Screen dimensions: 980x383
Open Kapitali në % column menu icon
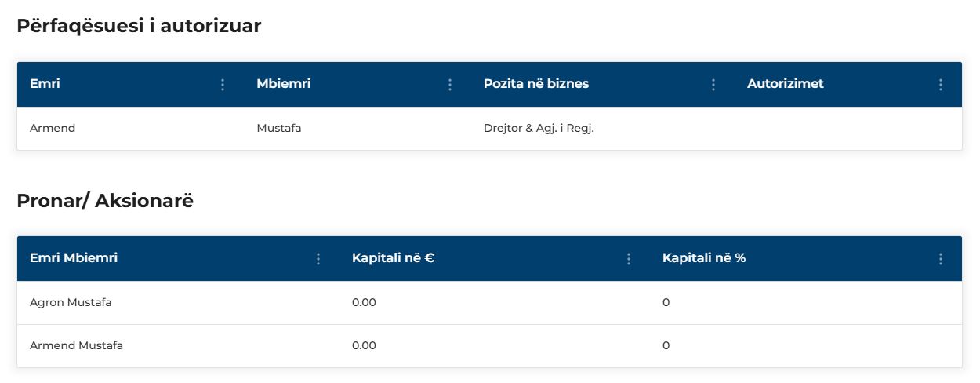click(x=941, y=259)
